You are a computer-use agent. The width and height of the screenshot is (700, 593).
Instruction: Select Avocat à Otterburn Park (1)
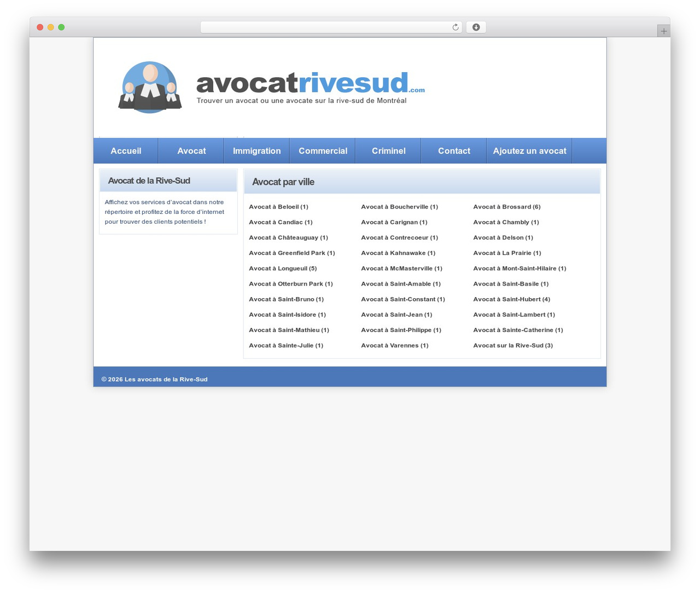pos(291,283)
